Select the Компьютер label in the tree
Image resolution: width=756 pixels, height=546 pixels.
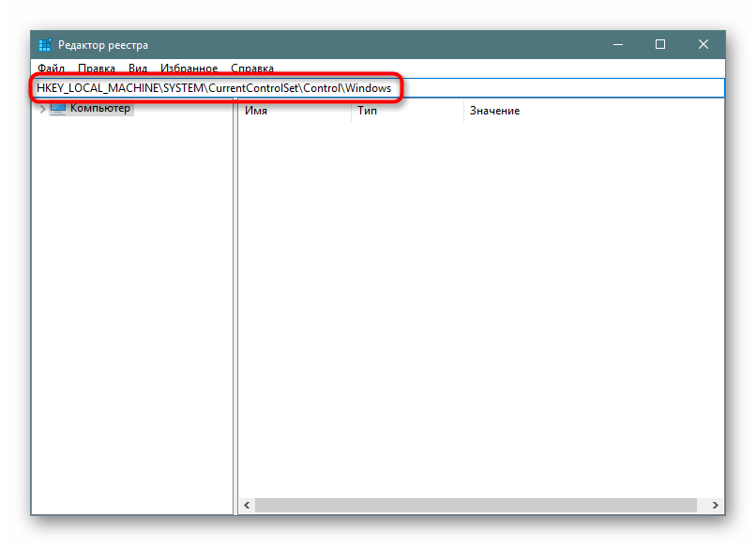(100, 109)
